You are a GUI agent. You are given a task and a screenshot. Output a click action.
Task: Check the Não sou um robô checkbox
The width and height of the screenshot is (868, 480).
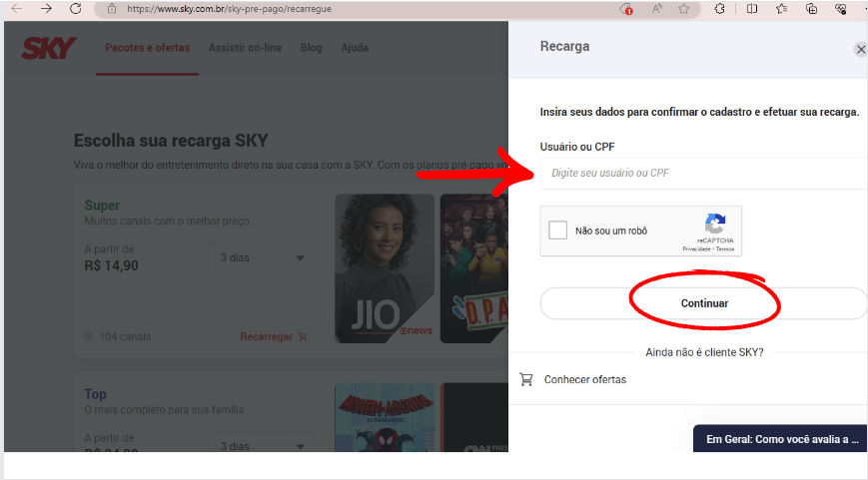point(558,231)
